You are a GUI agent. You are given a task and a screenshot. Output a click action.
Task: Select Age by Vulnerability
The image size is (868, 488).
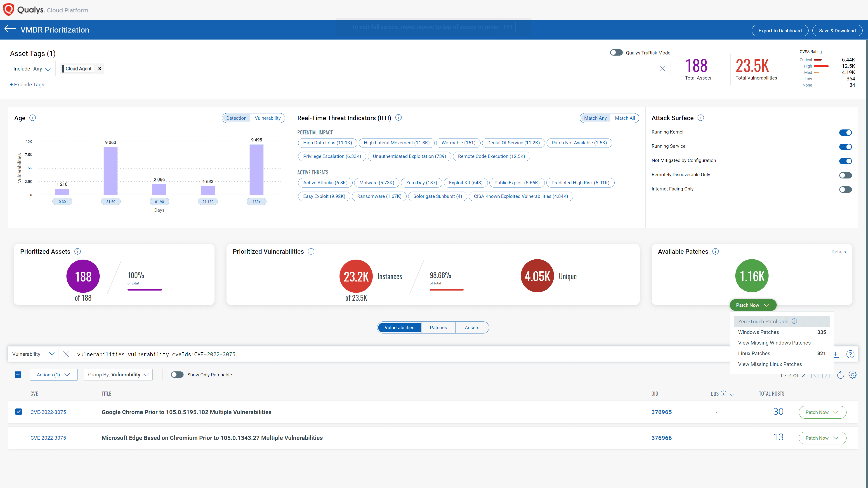click(268, 118)
